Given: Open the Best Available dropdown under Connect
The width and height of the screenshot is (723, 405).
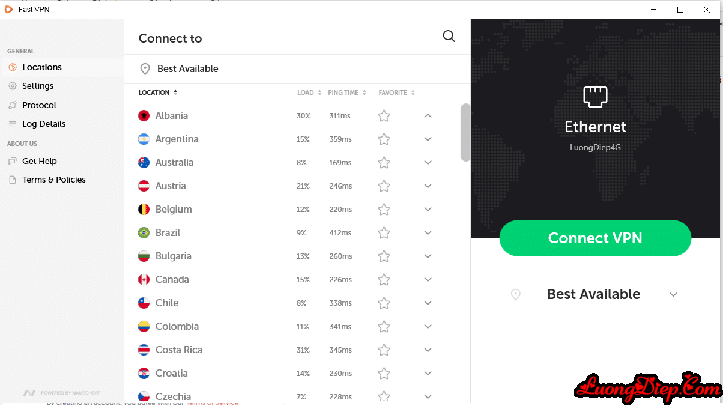Looking at the screenshot, I should (673, 294).
